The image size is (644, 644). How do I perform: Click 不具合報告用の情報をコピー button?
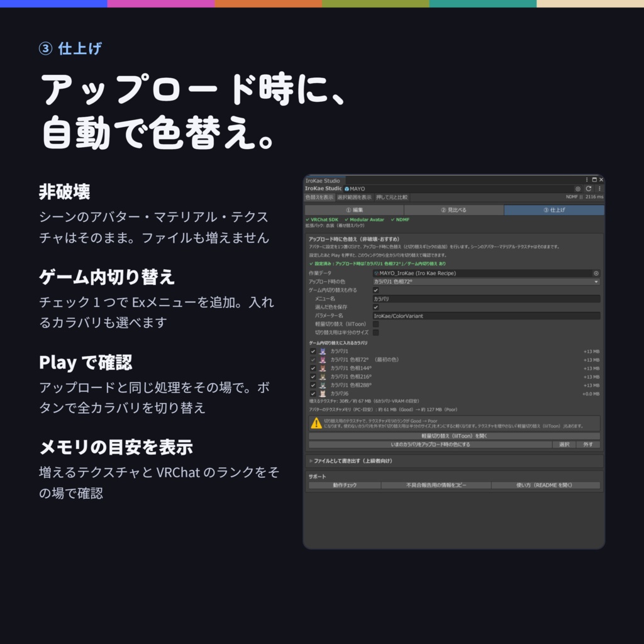click(436, 485)
